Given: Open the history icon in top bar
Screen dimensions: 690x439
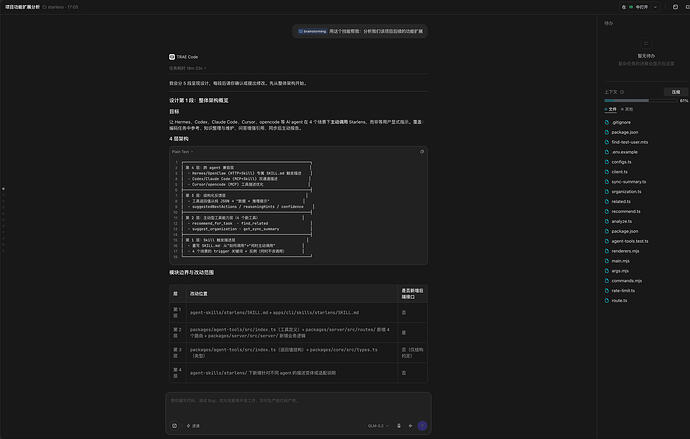Looking at the screenshot, I should point(675,7).
